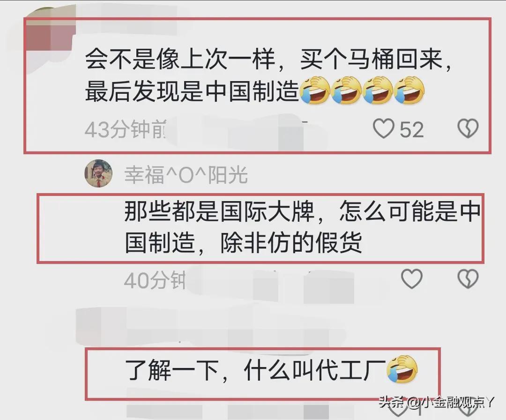Image resolution: width=506 pixels, height=420 pixels.
Task: Like the toilet comment with 52 likes
Action: [x=383, y=128]
